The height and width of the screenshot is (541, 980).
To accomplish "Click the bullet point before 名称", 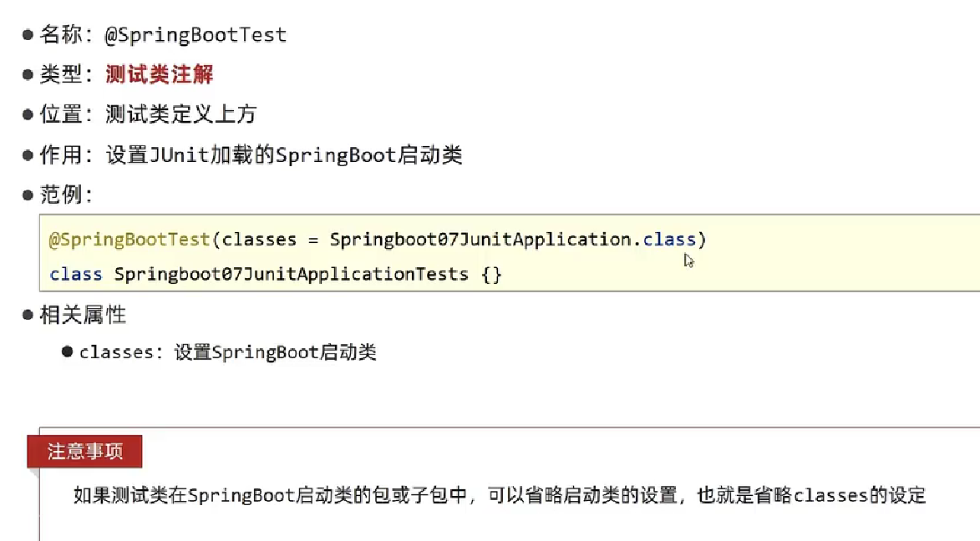I will click(28, 35).
